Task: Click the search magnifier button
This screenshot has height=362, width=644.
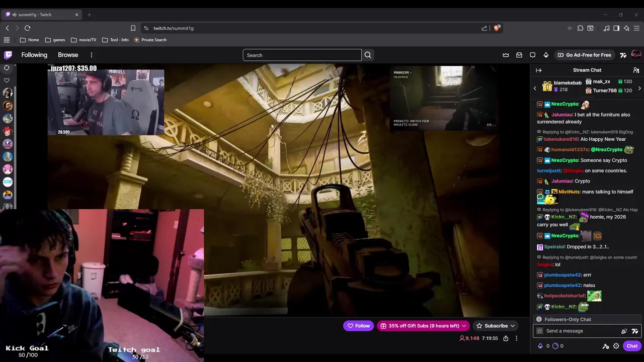Action: pos(368,55)
